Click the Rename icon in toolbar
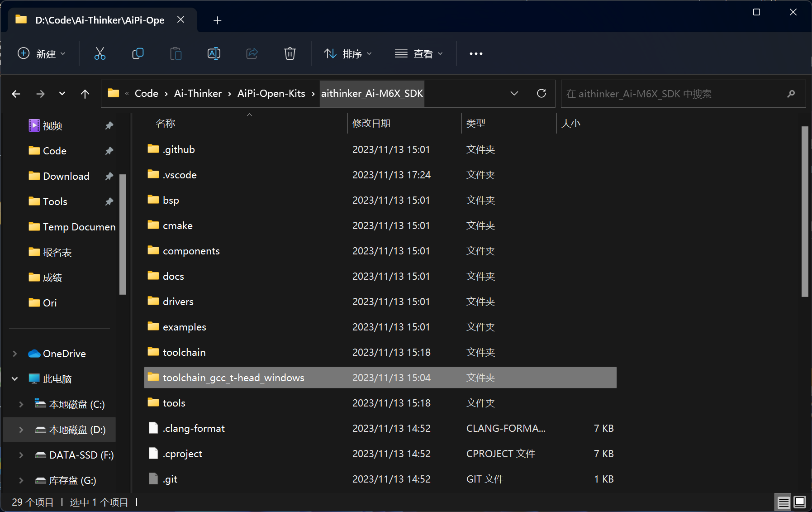 pos(214,53)
